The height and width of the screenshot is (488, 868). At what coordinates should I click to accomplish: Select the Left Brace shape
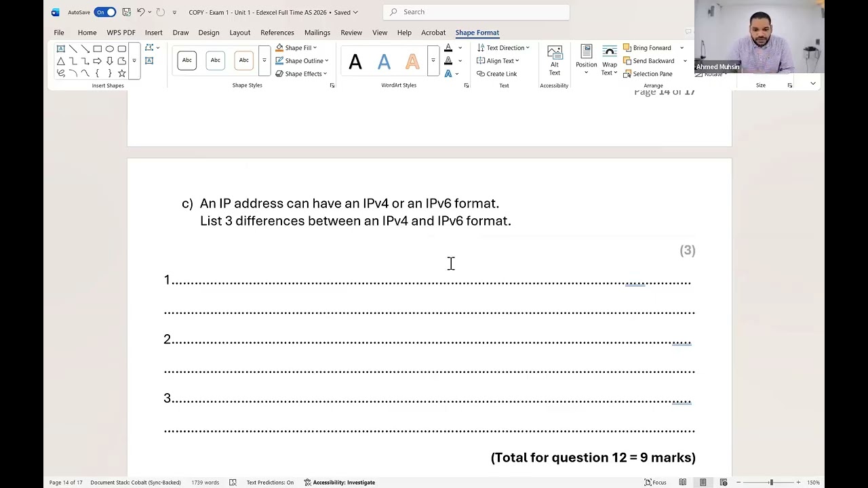pyautogui.click(x=98, y=73)
